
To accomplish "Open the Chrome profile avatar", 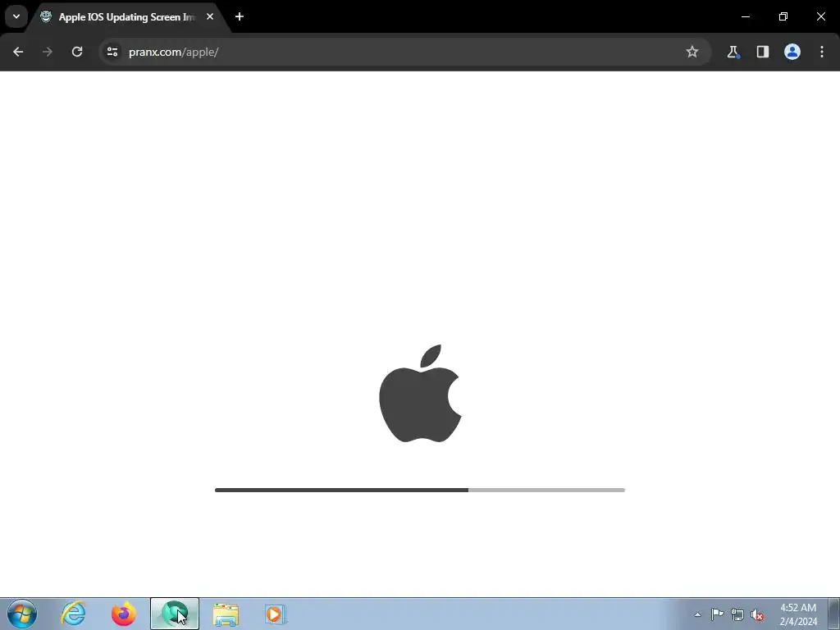I will [792, 52].
